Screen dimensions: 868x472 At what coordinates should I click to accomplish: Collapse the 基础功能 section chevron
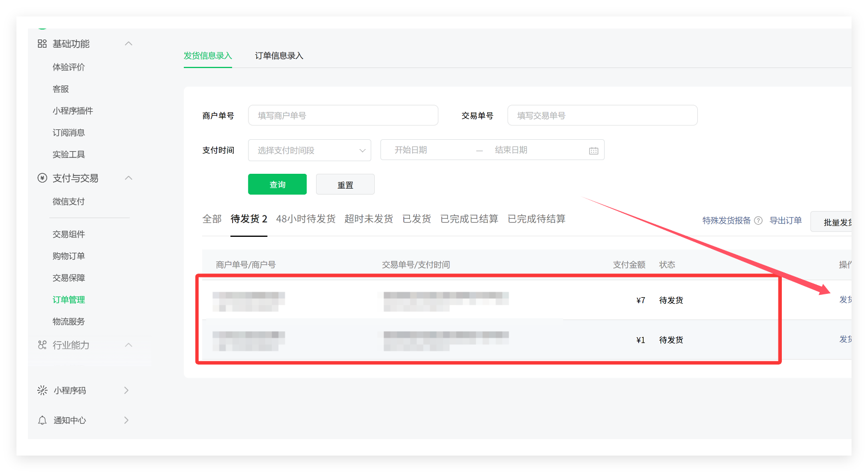click(129, 43)
